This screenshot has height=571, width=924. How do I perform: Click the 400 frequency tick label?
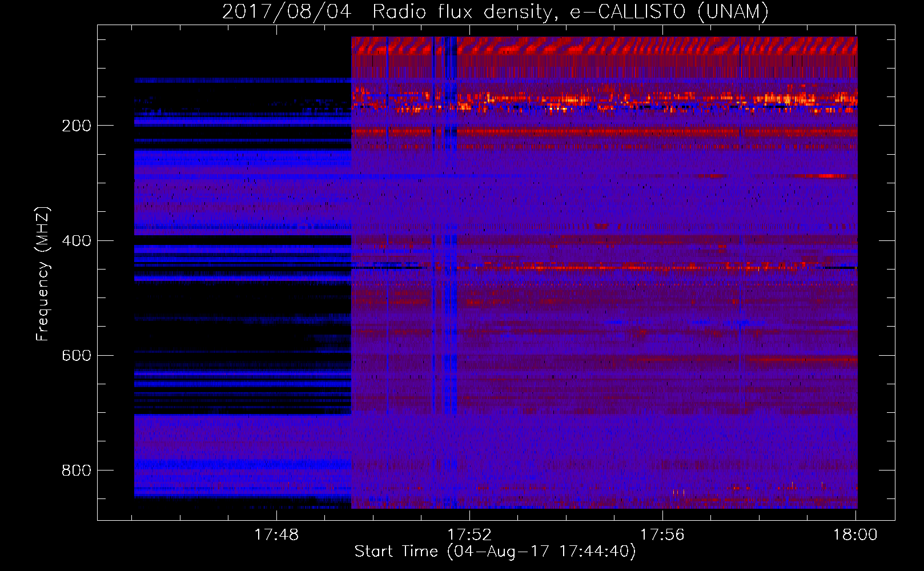tap(77, 240)
